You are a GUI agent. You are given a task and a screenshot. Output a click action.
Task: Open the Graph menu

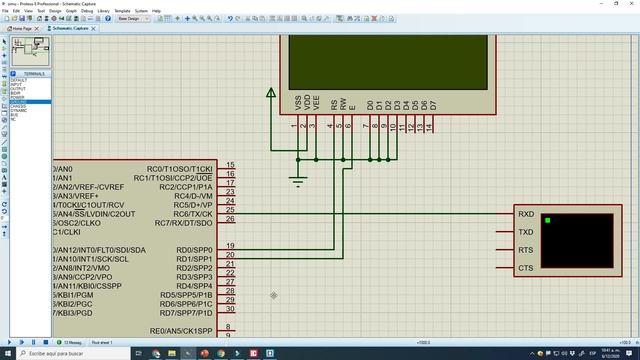(71, 11)
